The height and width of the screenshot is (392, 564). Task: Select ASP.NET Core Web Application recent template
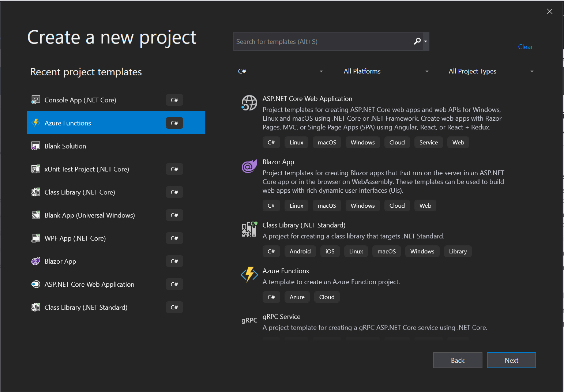click(116, 284)
